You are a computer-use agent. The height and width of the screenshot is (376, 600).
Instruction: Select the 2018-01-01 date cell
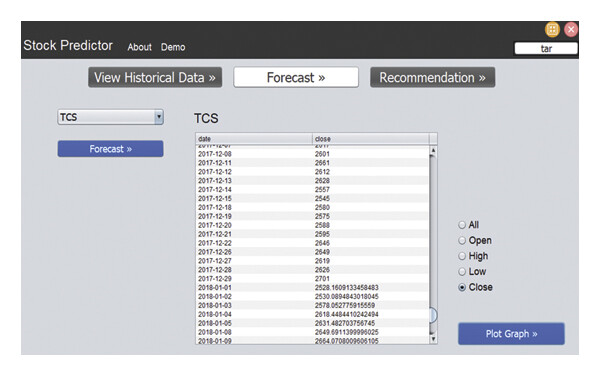tap(254, 288)
